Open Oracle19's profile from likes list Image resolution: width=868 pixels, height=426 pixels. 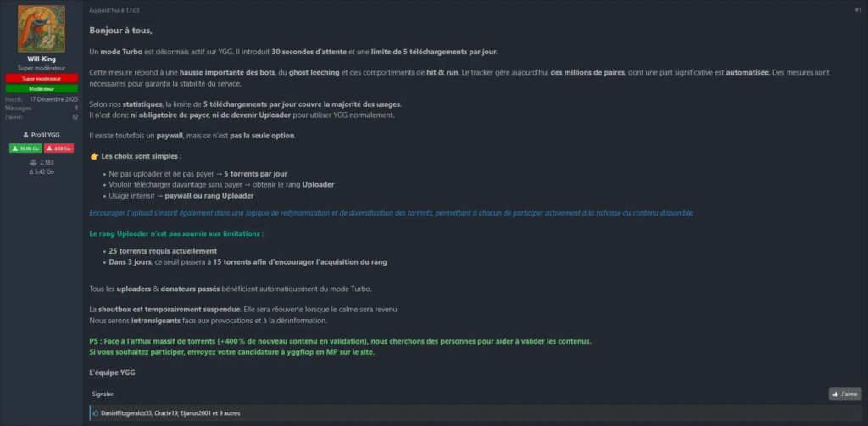pos(167,413)
